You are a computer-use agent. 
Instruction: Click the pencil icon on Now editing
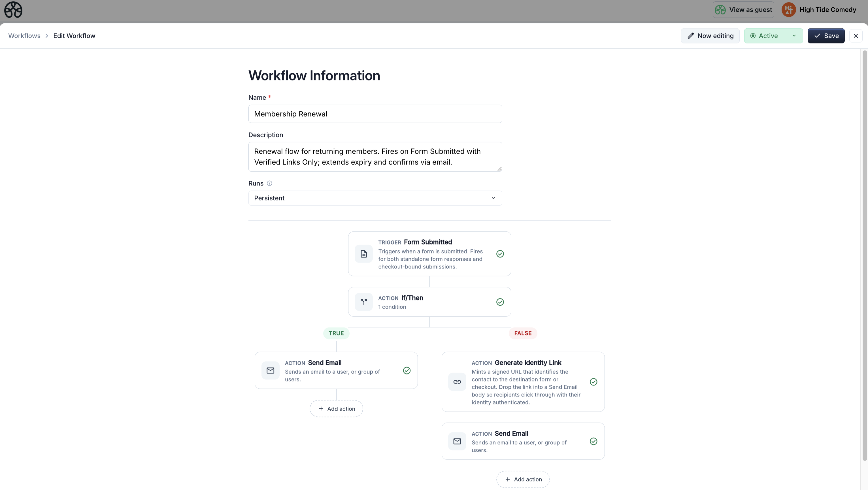tap(691, 35)
